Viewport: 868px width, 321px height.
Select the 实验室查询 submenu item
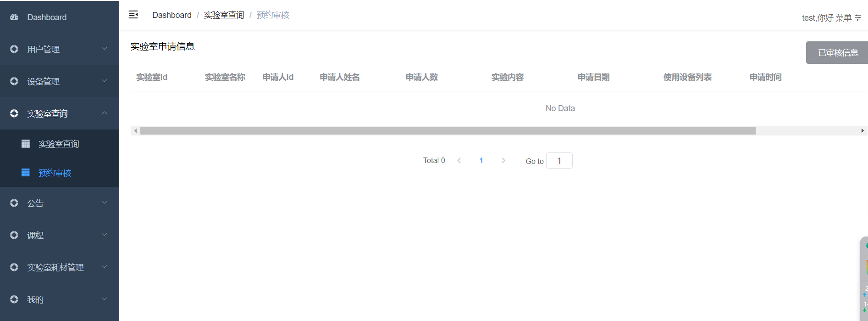[x=60, y=144]
